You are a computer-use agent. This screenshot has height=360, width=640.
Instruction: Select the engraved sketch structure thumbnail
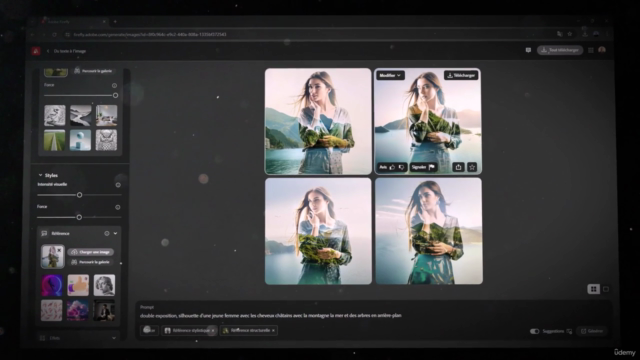[x=55, y=115]
